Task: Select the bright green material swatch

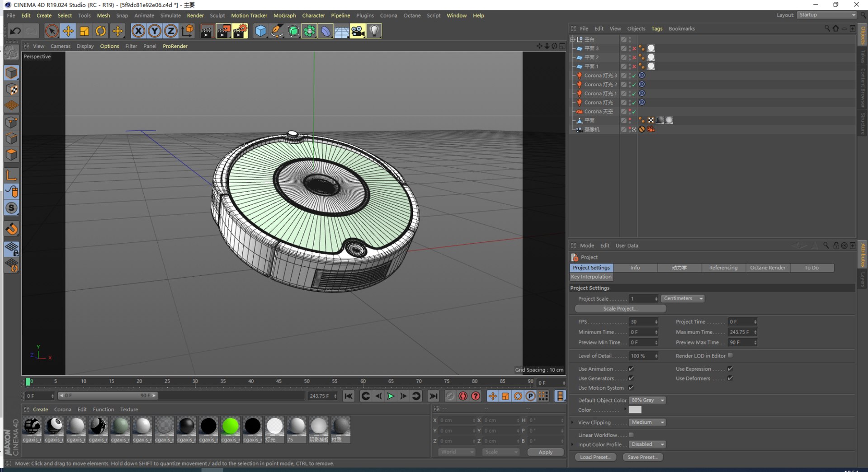Action: tap(230, 426)
